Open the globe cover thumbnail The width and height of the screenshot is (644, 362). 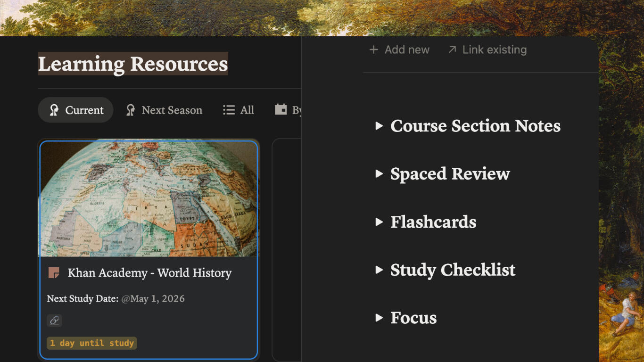149,199
